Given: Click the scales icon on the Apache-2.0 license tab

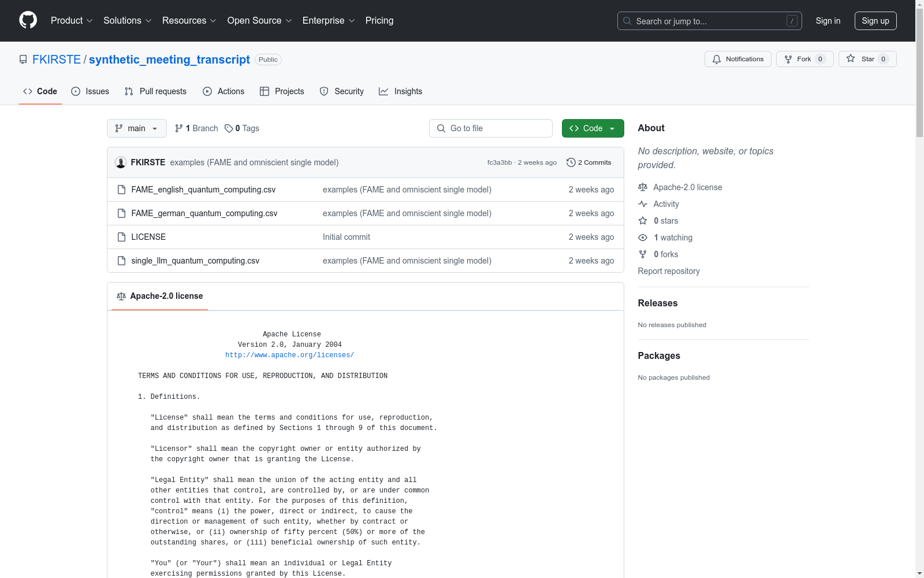Looking at the screenshot, I should (121, 296).
